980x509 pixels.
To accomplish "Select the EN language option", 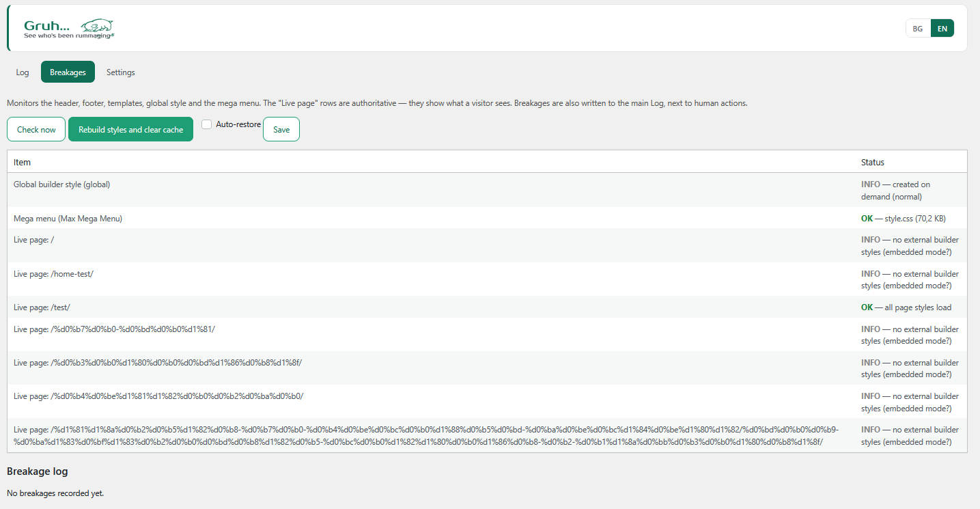I will tap(942, 28).
